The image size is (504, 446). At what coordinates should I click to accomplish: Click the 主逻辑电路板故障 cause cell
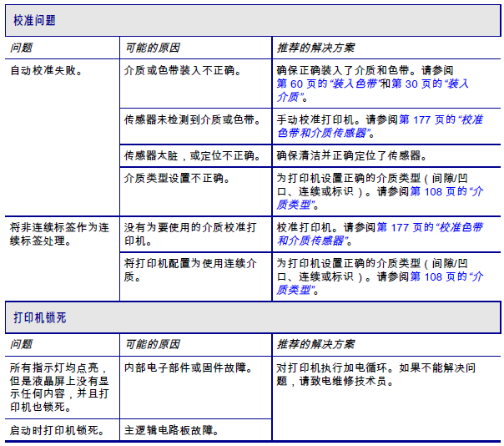tap(196, 430)
